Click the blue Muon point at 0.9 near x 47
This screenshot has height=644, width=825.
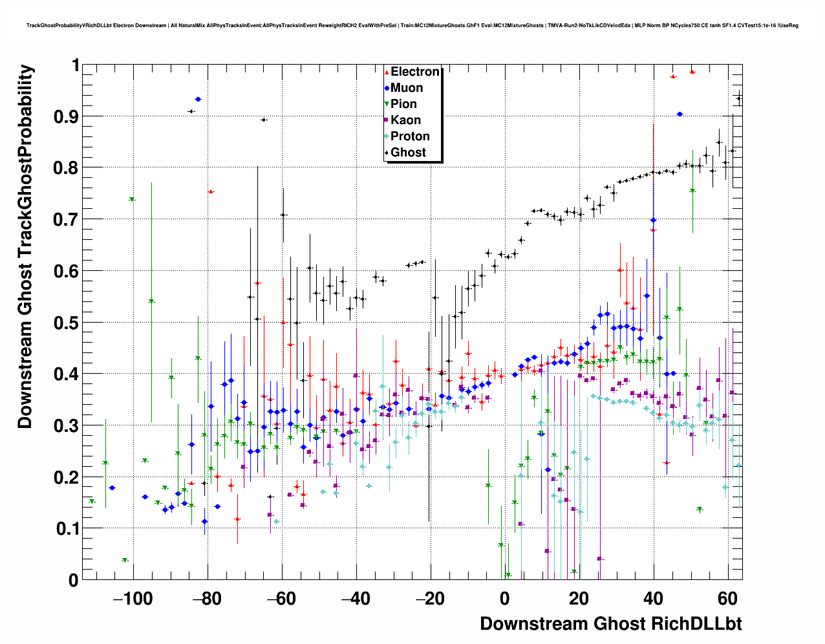[x=680, y=114]
